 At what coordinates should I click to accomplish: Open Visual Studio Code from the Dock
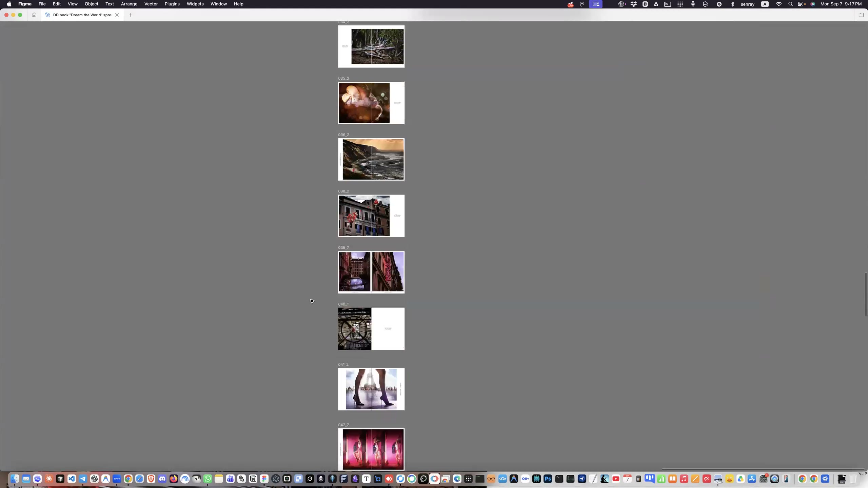[72, 479]
